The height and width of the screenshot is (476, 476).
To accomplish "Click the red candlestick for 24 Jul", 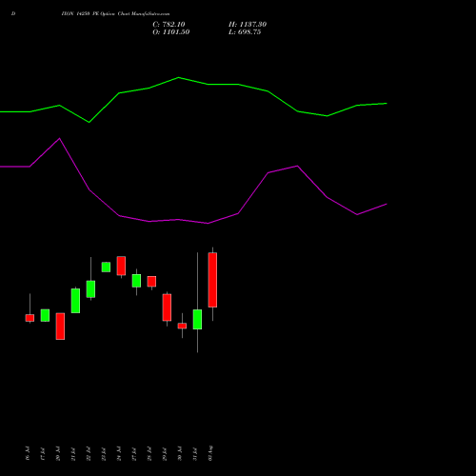I will click(x=121, y=266).
